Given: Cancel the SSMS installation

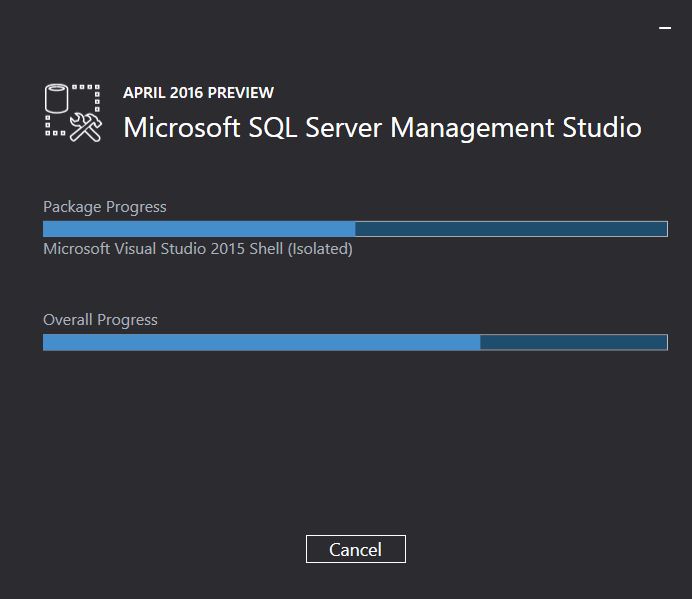Looking at the screenshot, I should click(x=356, y=549).
